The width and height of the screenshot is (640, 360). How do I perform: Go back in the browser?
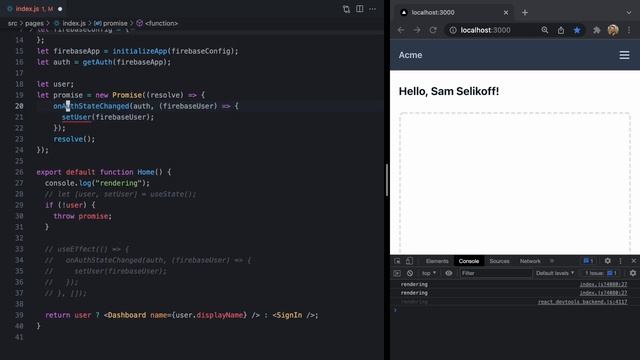pos(401,30)
